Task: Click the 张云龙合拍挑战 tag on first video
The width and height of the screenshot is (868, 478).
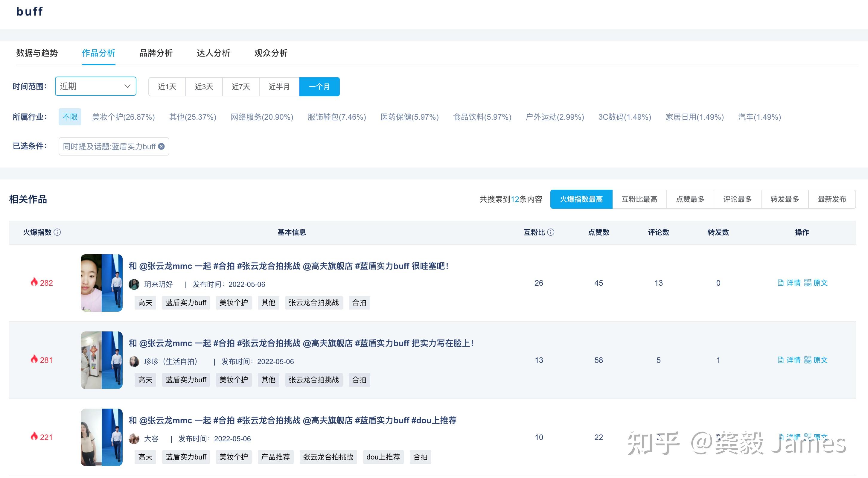Action: point(313,302)
